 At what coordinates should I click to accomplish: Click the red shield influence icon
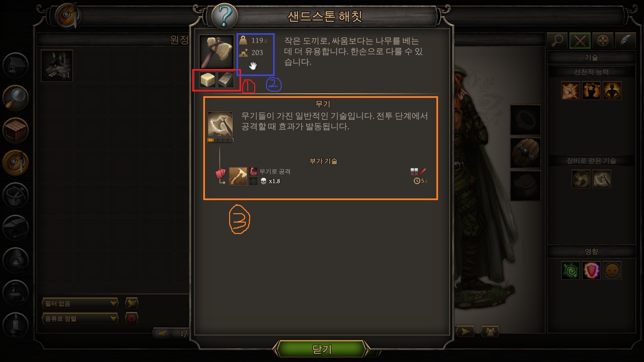[591, 270]
